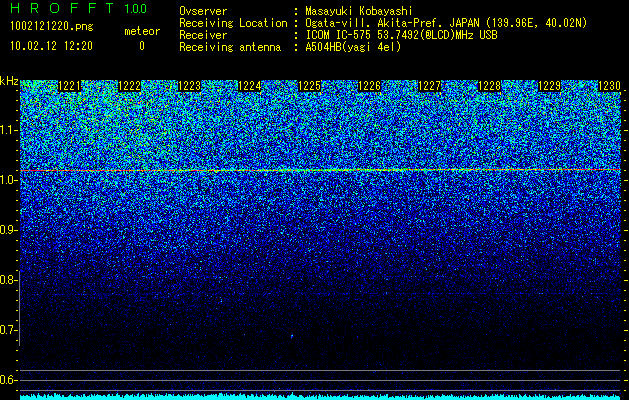Click the observer name Masayuki Kobayashi
The width and height of the screenshot is (629, 400).
pos(359,11)
